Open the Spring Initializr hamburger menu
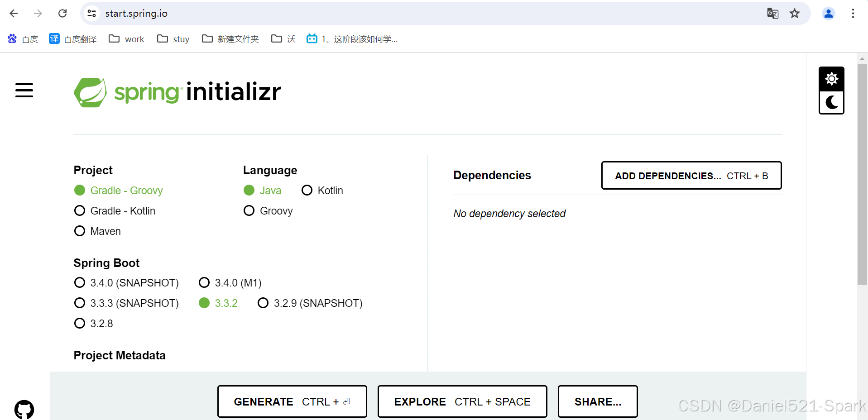Screen dimensions: 868x420 pyautogui.click(x=24, y=90)
